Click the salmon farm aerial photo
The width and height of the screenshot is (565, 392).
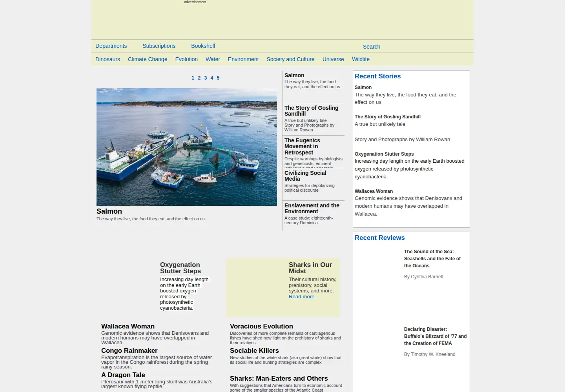[x=187, y=147]
